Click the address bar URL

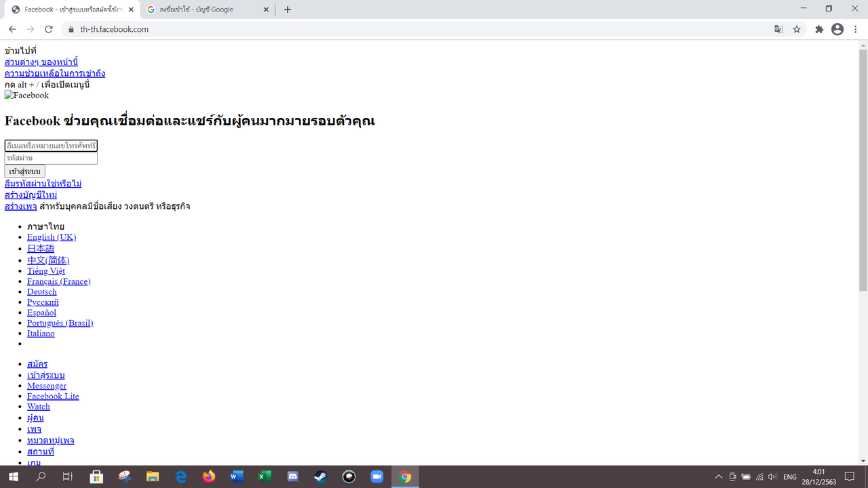point(114,29)
